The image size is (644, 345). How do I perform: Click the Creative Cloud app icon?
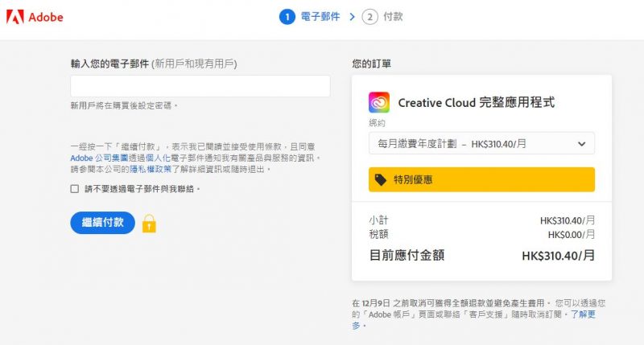(378, 102)
